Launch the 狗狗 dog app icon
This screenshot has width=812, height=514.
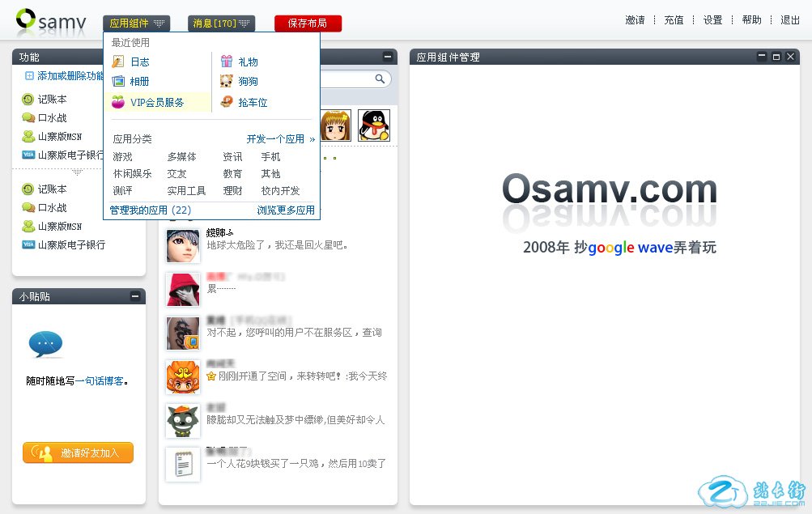tap(227, 81)
